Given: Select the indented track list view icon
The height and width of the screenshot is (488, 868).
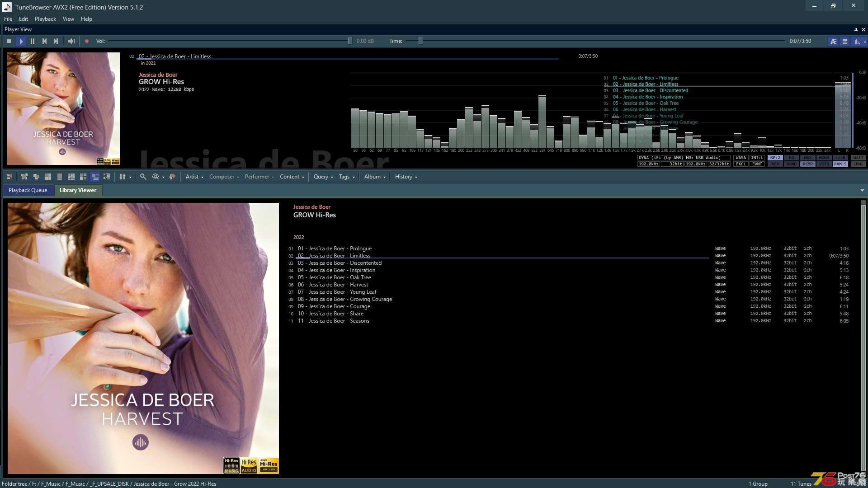Looking at the screenshot, I should (107, 177).
